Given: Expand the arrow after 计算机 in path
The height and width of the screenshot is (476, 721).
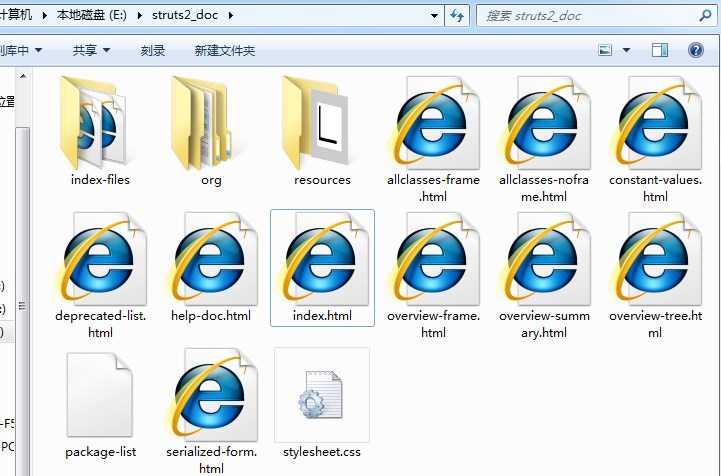Looking at the screenshot, I should pos(45,15).
